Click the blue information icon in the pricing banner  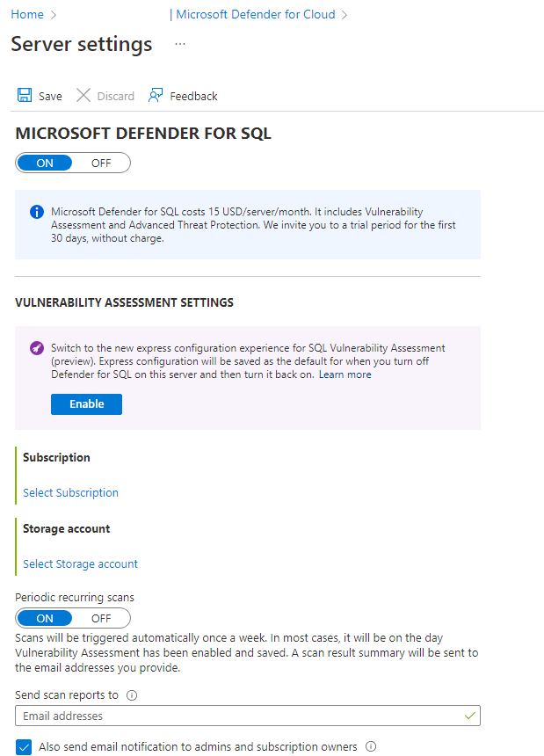pos(34,211)
